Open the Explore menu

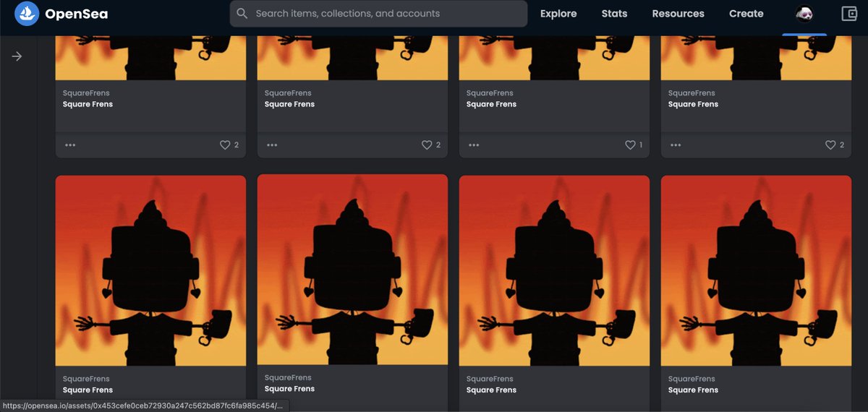(558, 14)
